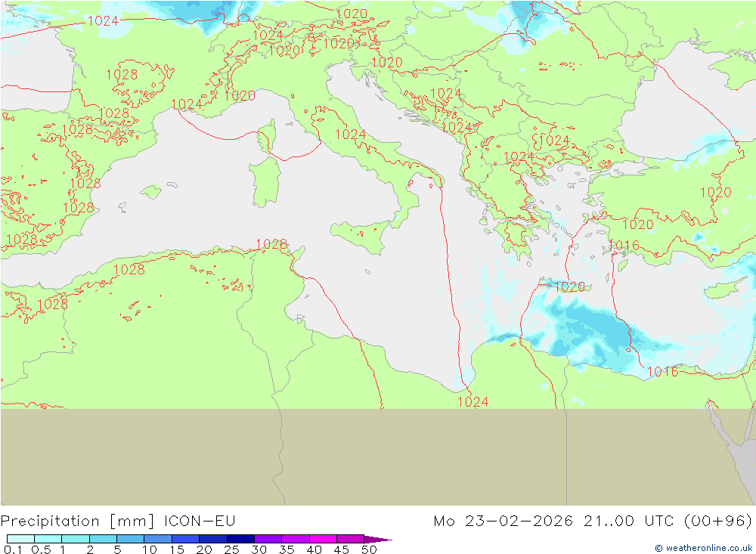
Task: Click the '0.5' legend scale value
Action: pyautogui.click(x=42, y=549)
